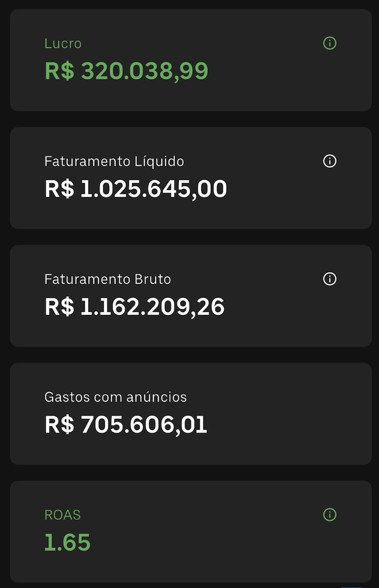Click the ROAS value 1.65

67,543
